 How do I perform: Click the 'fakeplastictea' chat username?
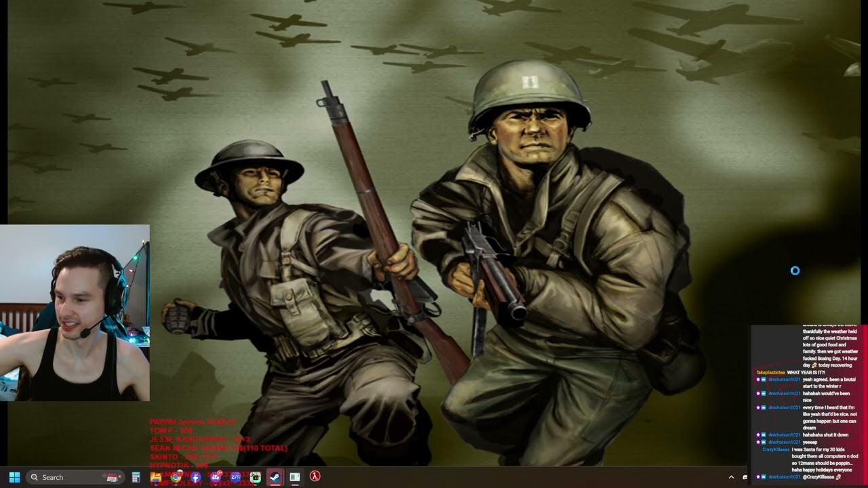[x=770, y=373]
